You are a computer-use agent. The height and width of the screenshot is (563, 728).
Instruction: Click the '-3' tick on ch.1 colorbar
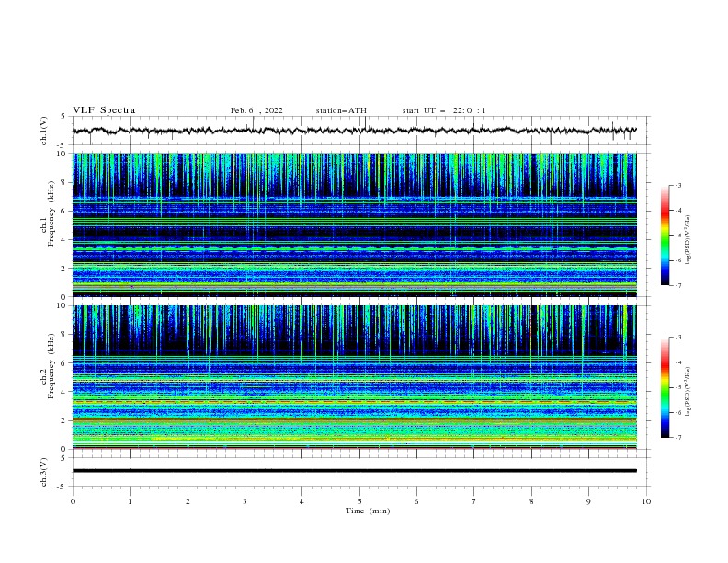click(x=677, y=185)
